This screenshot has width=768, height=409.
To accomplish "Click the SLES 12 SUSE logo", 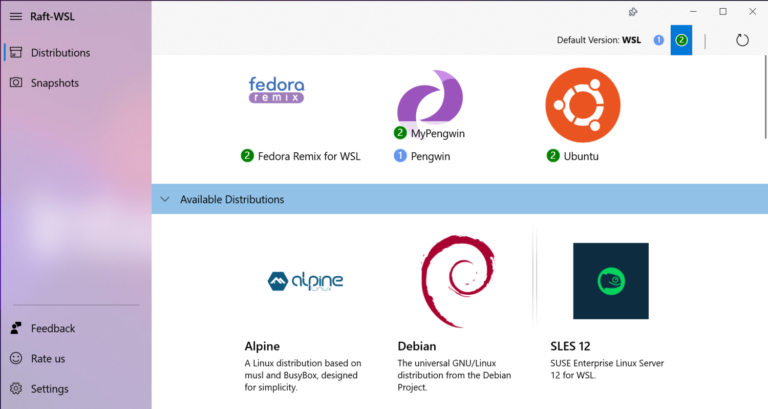I will coord(610,280).
